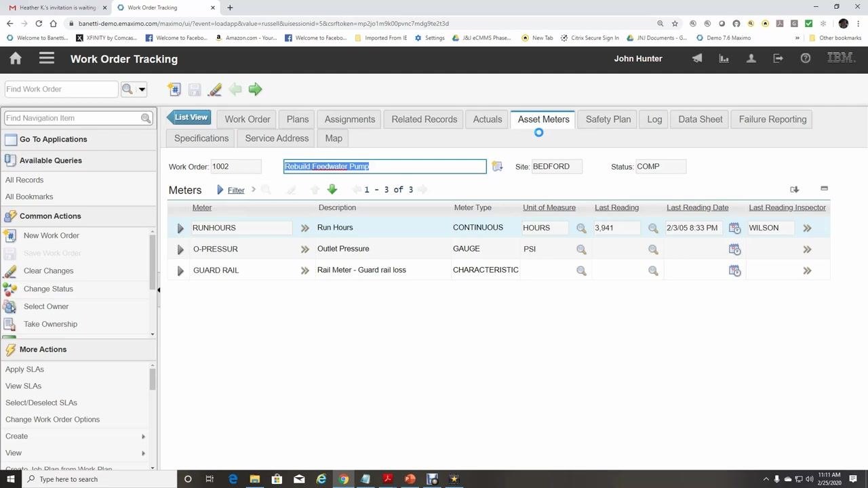This screenshot has height=488, width=868.
Task: Click the search icon in navigation item field
Action: [x=146, y=118]
